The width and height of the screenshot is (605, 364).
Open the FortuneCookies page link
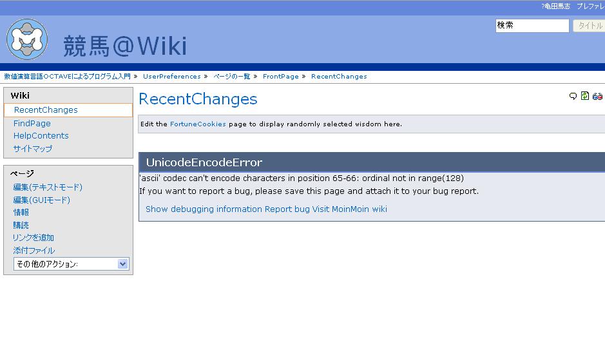point(198,124)
